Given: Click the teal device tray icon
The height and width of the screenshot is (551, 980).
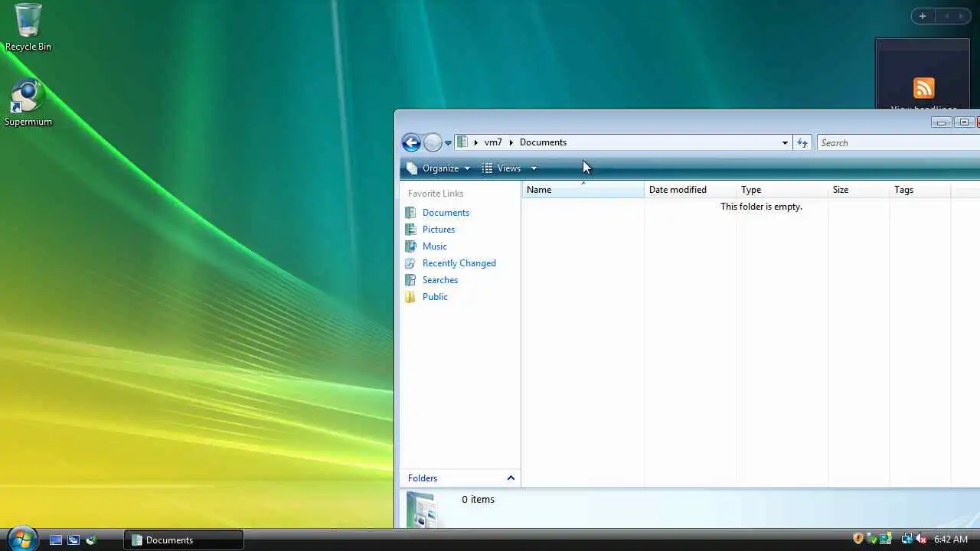Looking at the screenshot, I should click(x=885, y=540).
